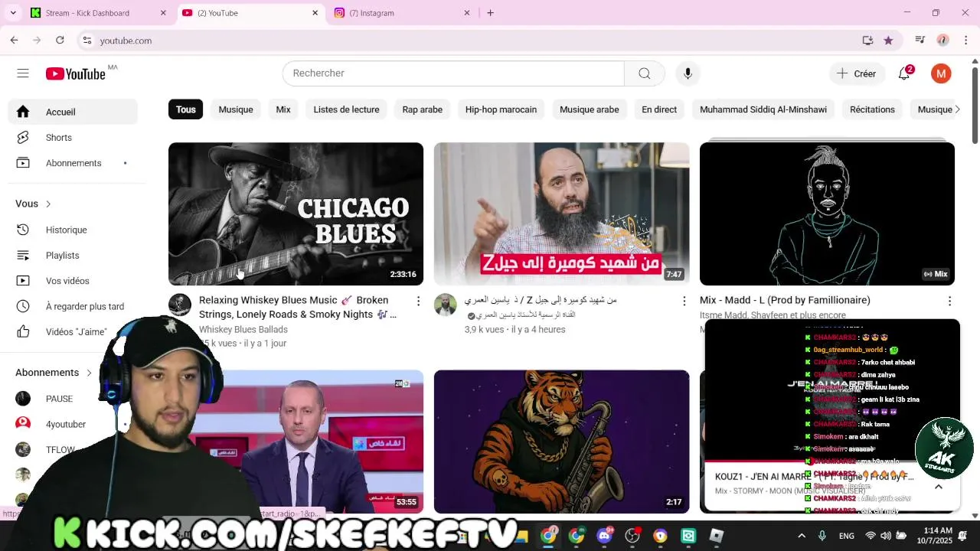Expand Abonnements section chevron

89,373
